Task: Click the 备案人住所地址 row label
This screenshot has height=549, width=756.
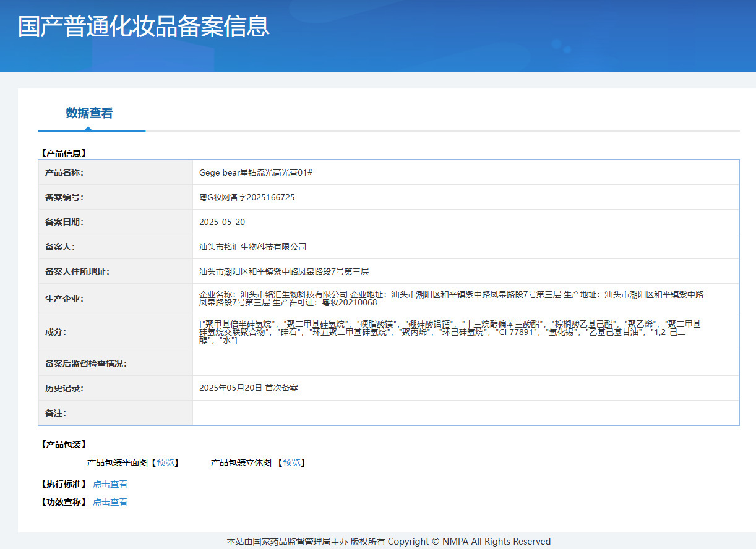Action: [x=77, y=271]
